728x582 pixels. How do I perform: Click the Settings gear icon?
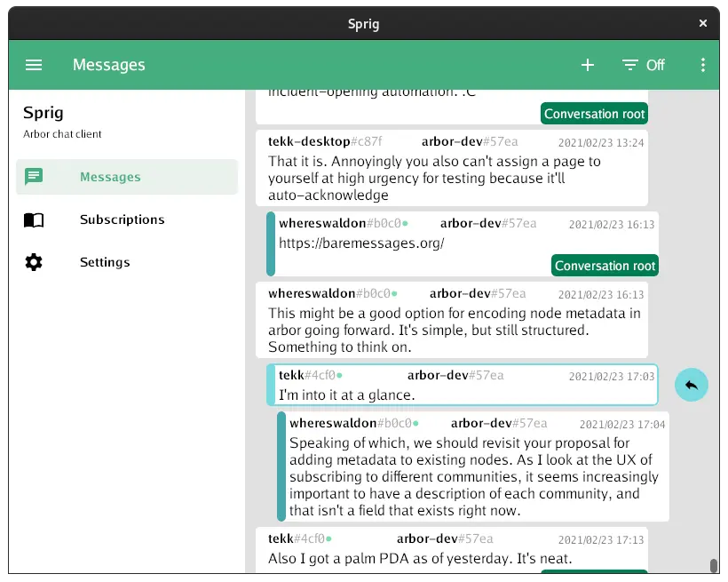34,262
